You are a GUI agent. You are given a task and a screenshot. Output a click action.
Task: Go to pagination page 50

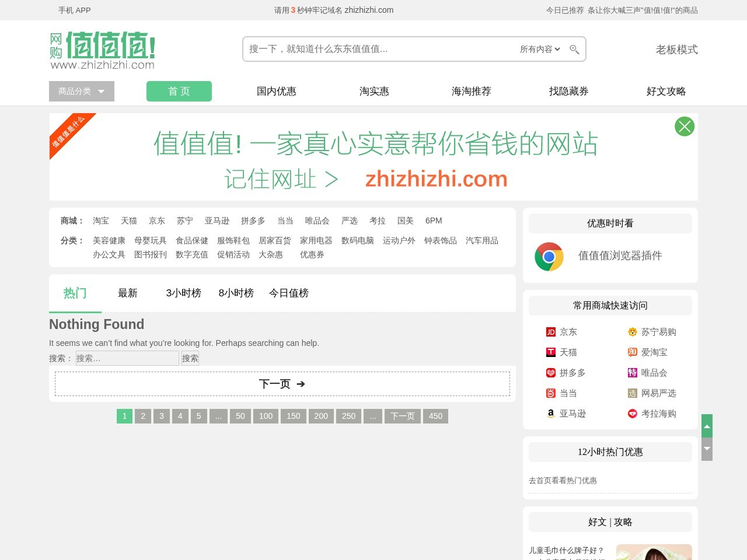point(240,416)
